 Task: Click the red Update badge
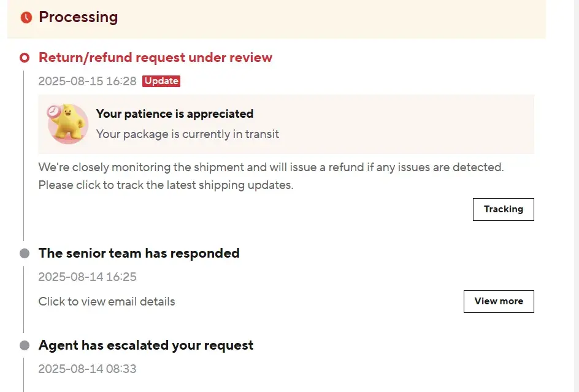point(161,81)
